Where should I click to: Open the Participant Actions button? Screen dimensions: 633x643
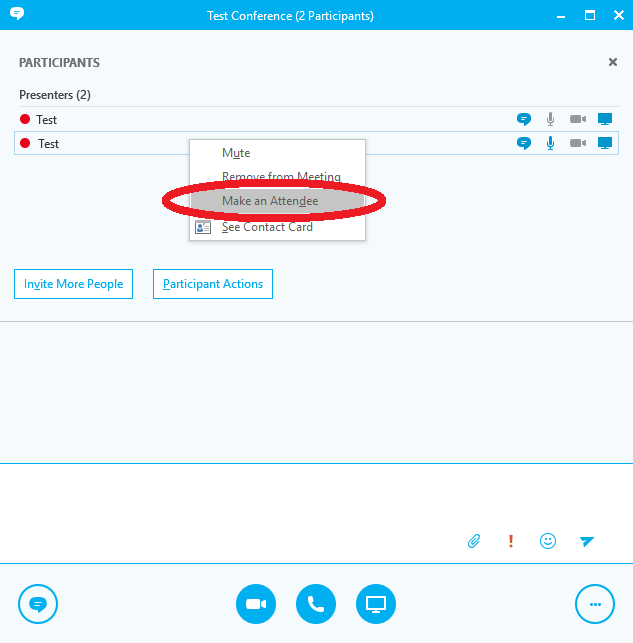pos(213,284)
